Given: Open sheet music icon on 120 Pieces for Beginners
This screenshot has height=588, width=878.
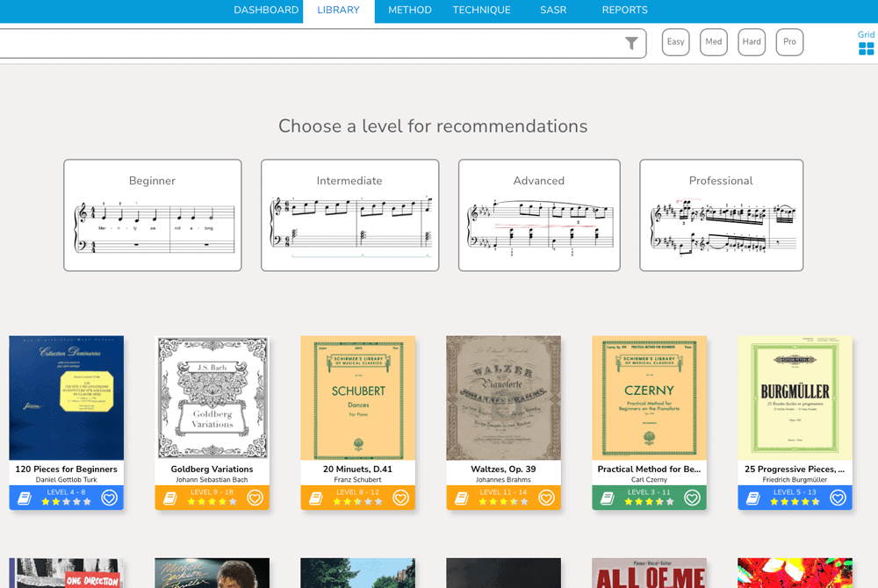Looking at the screenshot, I should pyautogui.click(x=24, y=498).
